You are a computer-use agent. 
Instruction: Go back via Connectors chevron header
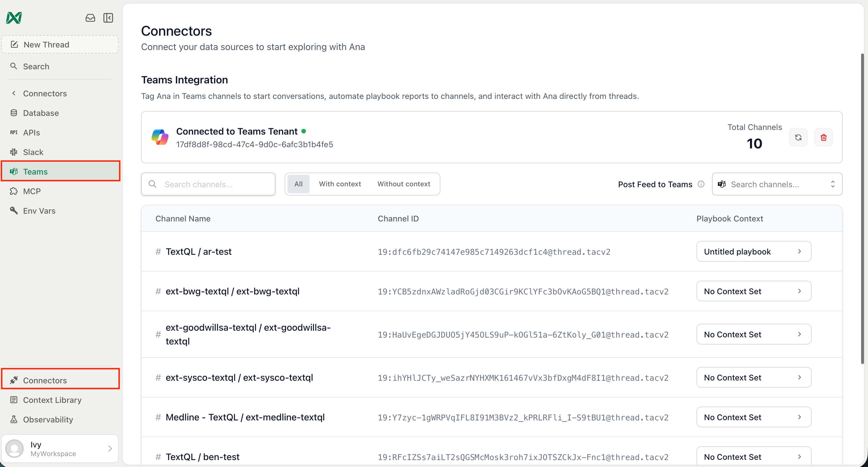60,93
